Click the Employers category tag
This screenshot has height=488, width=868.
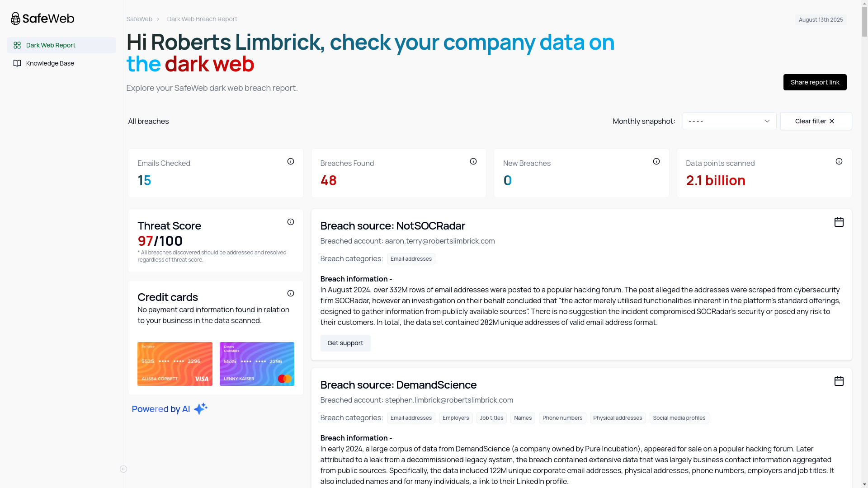[x=456, y=418]
